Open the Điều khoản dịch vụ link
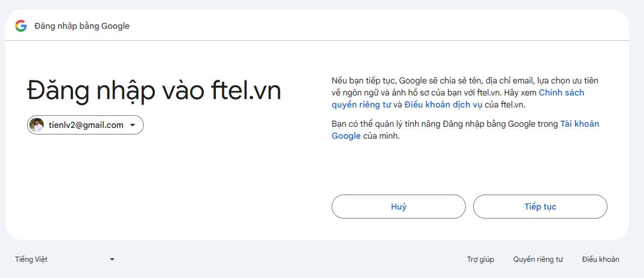644x278 pixels. click(443, 104)
